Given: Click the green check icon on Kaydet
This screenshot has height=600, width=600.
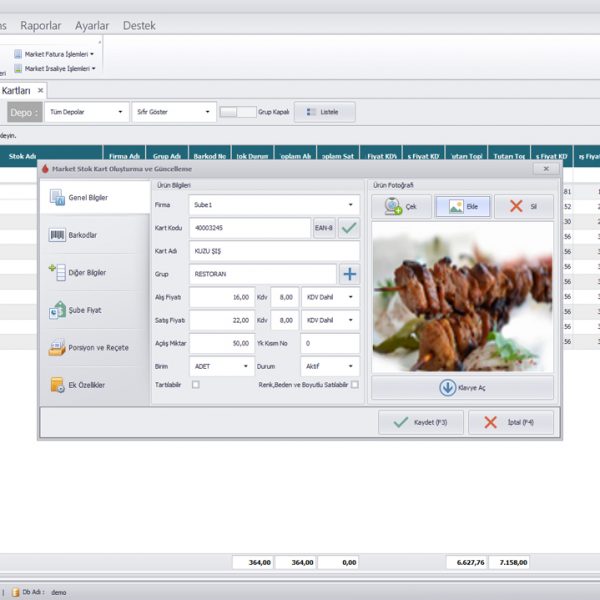Looking at the screenshot, I should [x=401, y=422].
